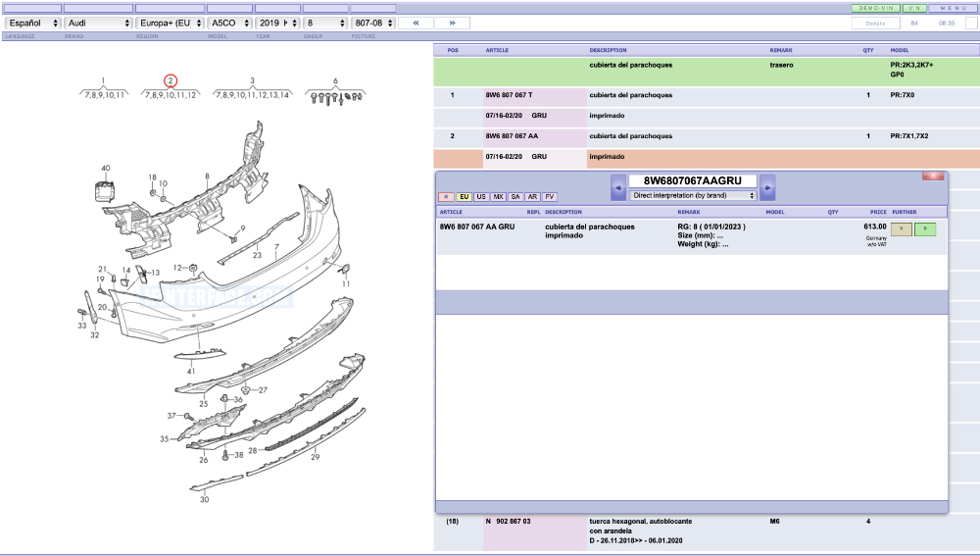Select the US region button

point(480,197)
